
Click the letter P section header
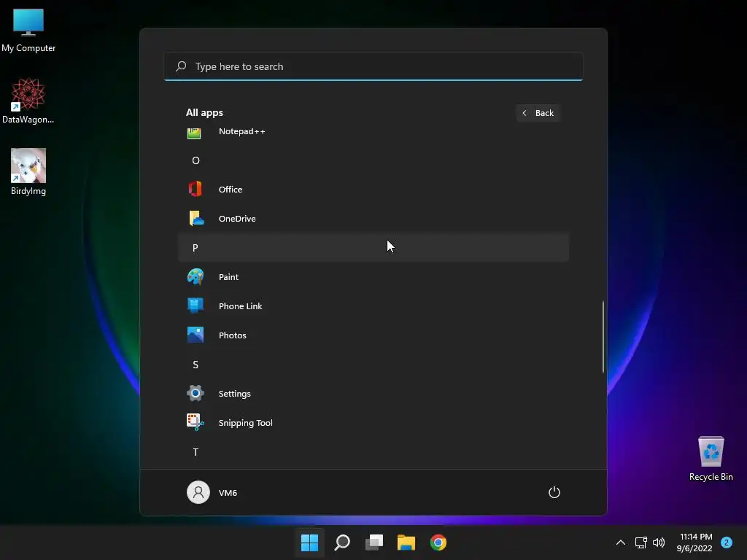[x=373, y=248]
